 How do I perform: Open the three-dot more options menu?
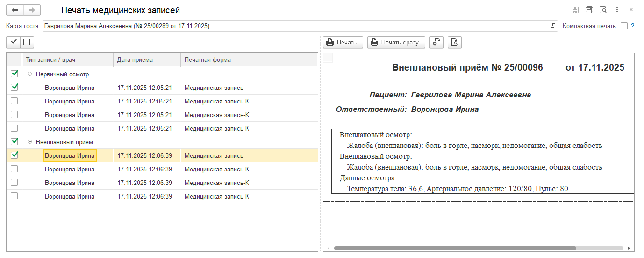(617, 10)
